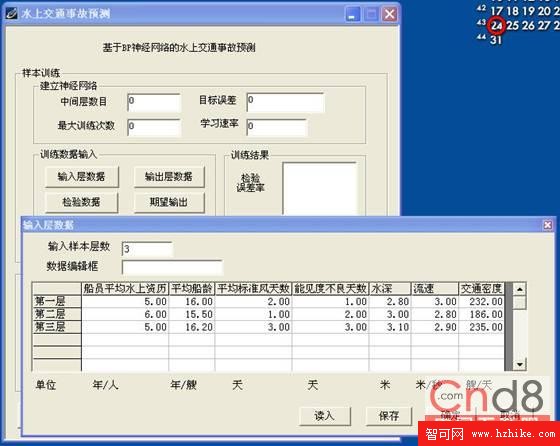Image resolution: width=560 pixels, height=446 pixels.
Task: Select the 第一层 row header
Action: click(x=56, y=301)
